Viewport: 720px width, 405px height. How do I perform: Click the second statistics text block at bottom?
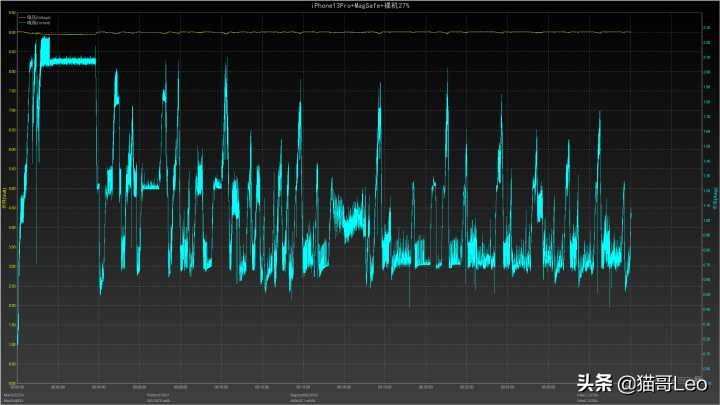(x=160, y=397)
